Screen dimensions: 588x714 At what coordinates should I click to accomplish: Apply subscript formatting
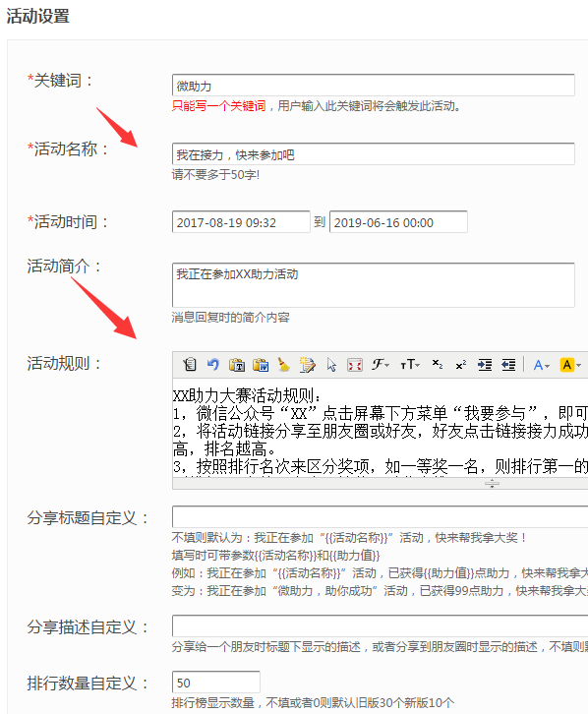coord(438,364)
